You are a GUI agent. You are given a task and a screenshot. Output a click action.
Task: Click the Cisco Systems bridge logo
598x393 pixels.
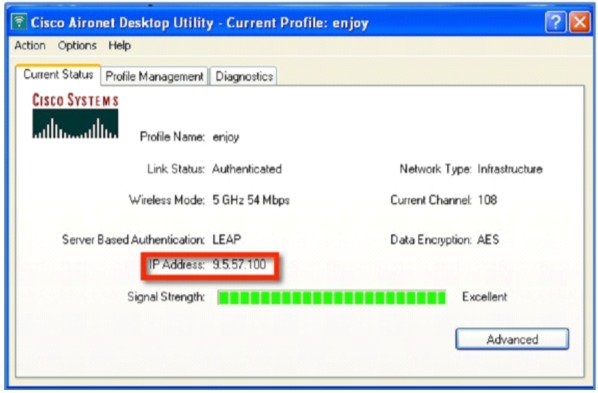pos(75,116)
